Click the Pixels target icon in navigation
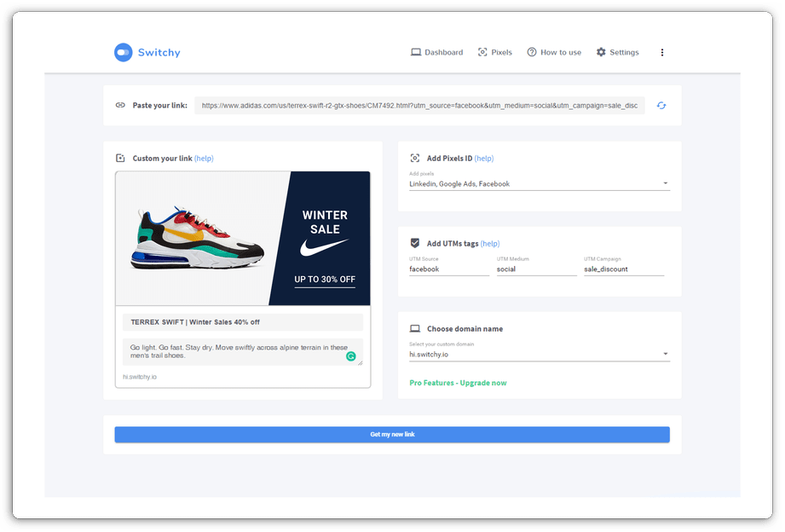 [482, 52]
